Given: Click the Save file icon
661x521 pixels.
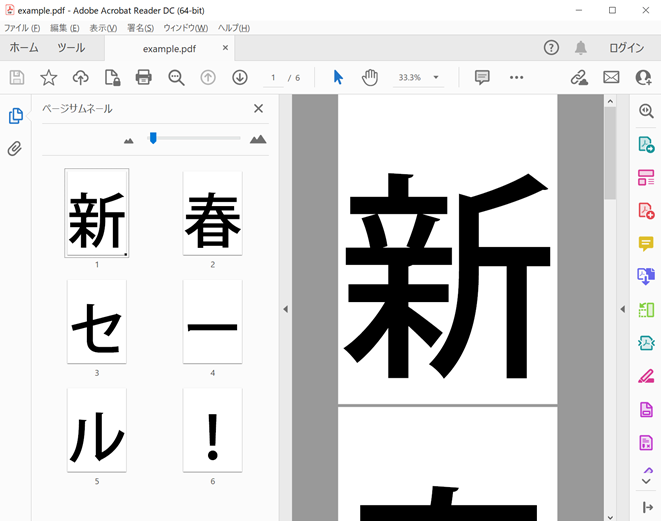Looking at the screenshot, I should (17, 78).
